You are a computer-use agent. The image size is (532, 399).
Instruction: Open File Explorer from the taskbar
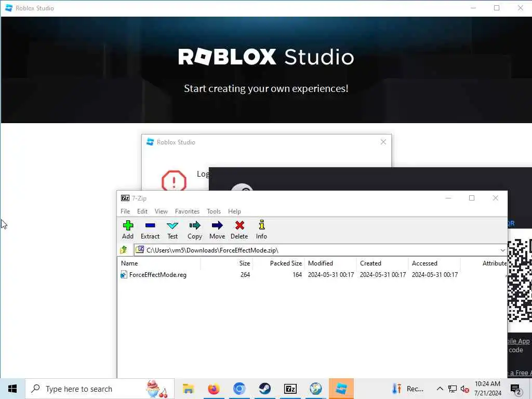pyautogui.click(x=188, y=389)
